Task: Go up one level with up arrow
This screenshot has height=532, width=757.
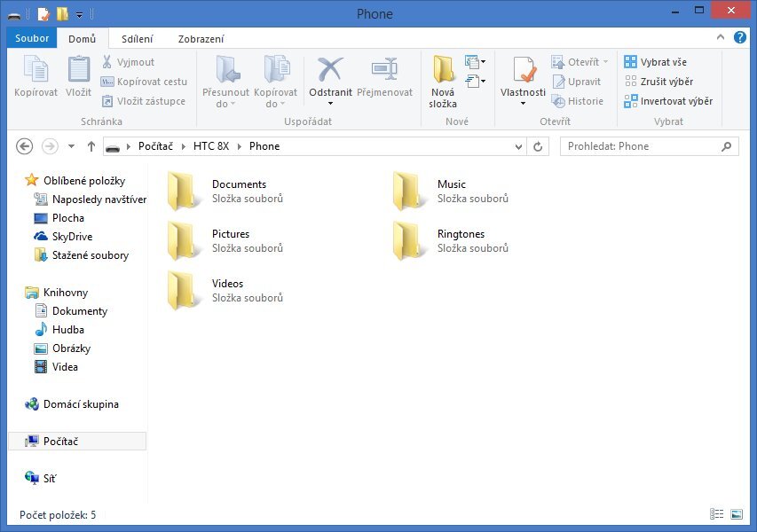Action: tap(91, 146)
